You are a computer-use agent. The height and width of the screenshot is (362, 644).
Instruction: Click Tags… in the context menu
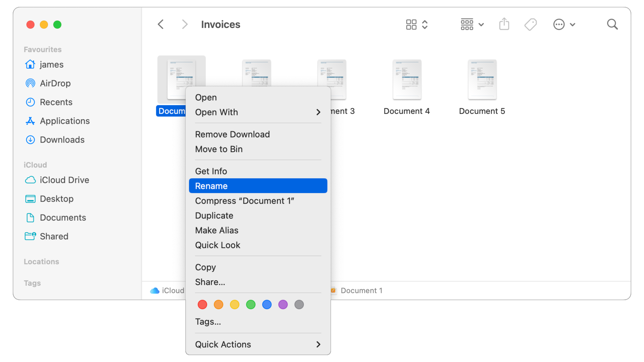coord(208,322)
